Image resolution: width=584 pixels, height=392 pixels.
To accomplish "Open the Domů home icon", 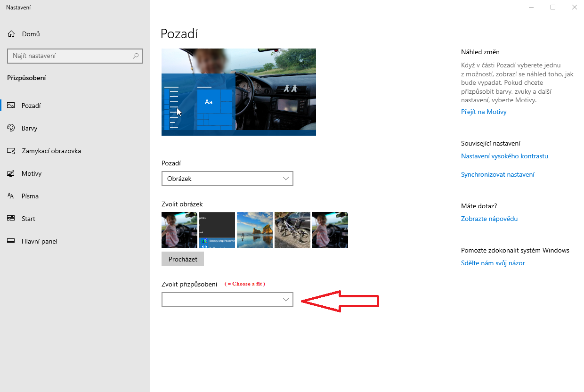I will (11, 33).
